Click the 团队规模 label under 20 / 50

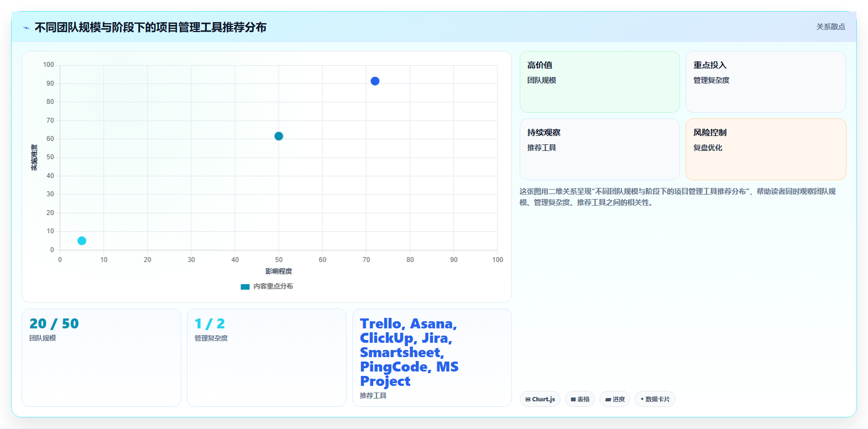pyautogui.click(x=43, y=338)
